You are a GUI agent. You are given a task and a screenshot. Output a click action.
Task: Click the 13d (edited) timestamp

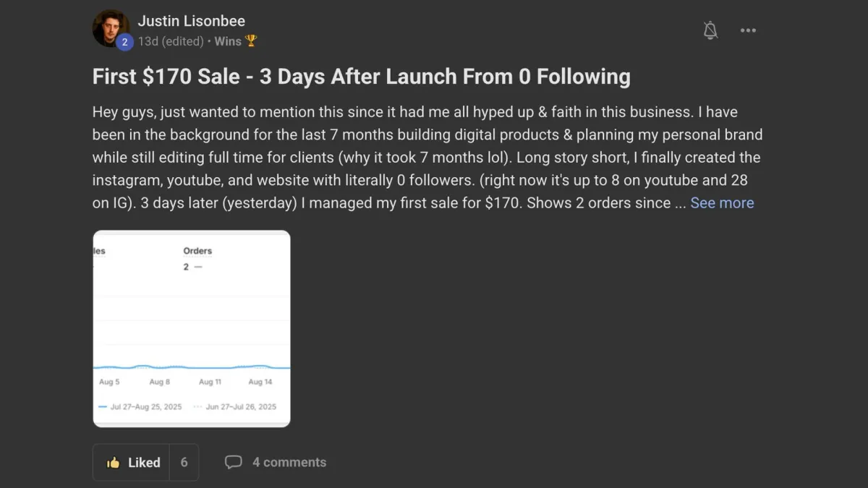click(171, 41)
